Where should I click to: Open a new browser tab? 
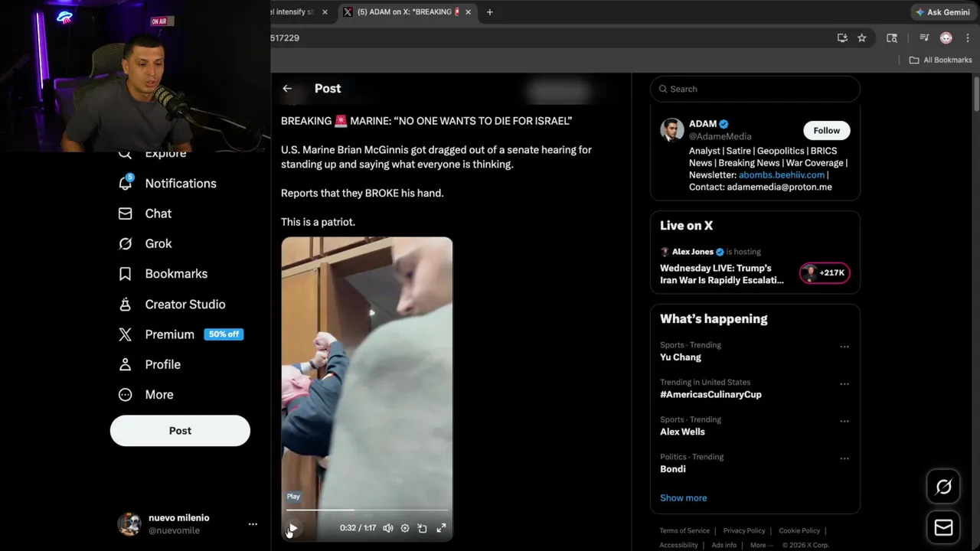coord(489,12)
